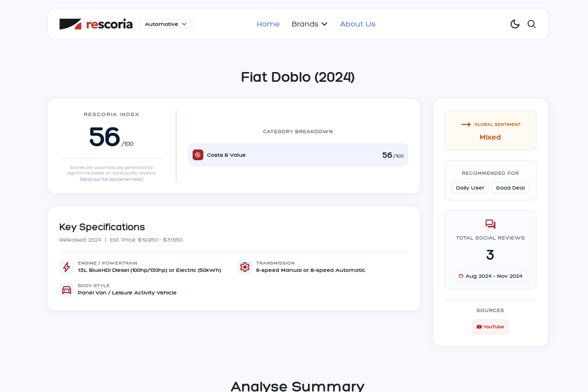Open the search magnifier icon

point(532,24)
